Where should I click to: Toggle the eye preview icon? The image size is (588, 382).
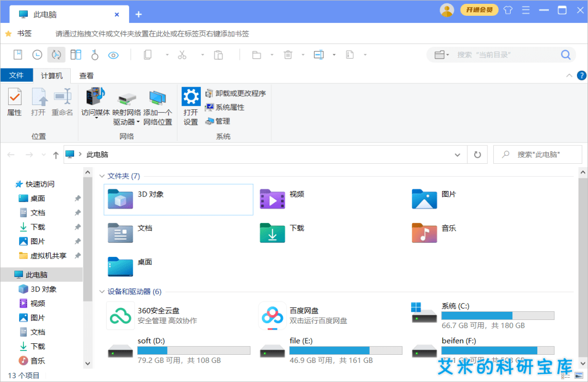click(113, 55)
